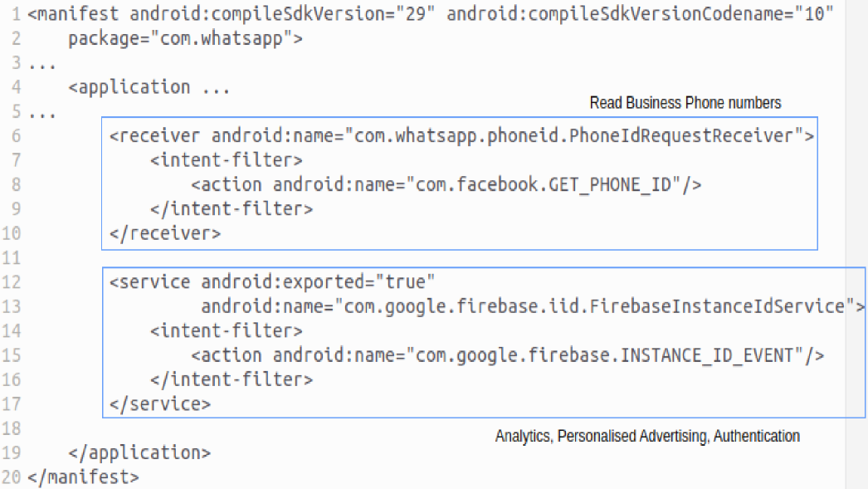Click the closing </application> tag
The height and width of the screenshot is (489, 868).
[139, 453]
